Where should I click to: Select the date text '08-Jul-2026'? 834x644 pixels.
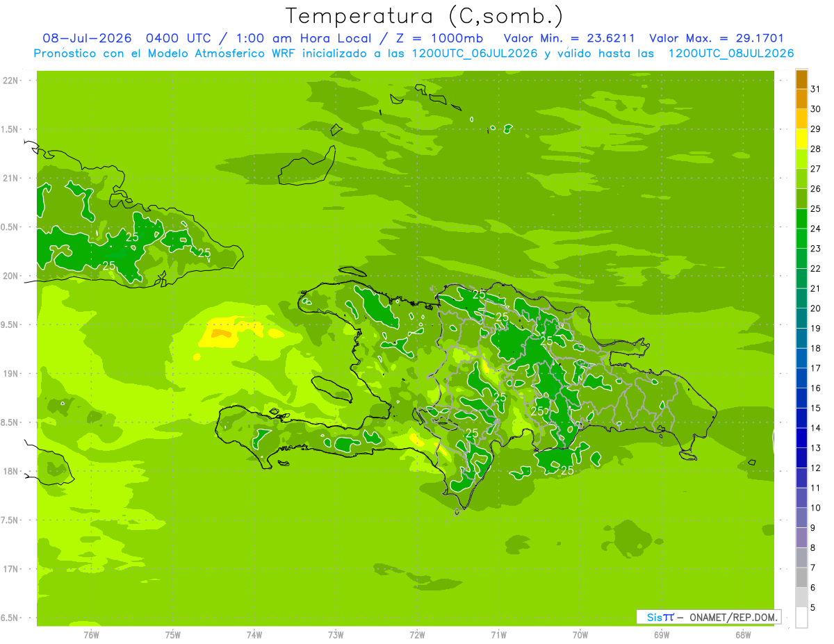coord(87,38)
